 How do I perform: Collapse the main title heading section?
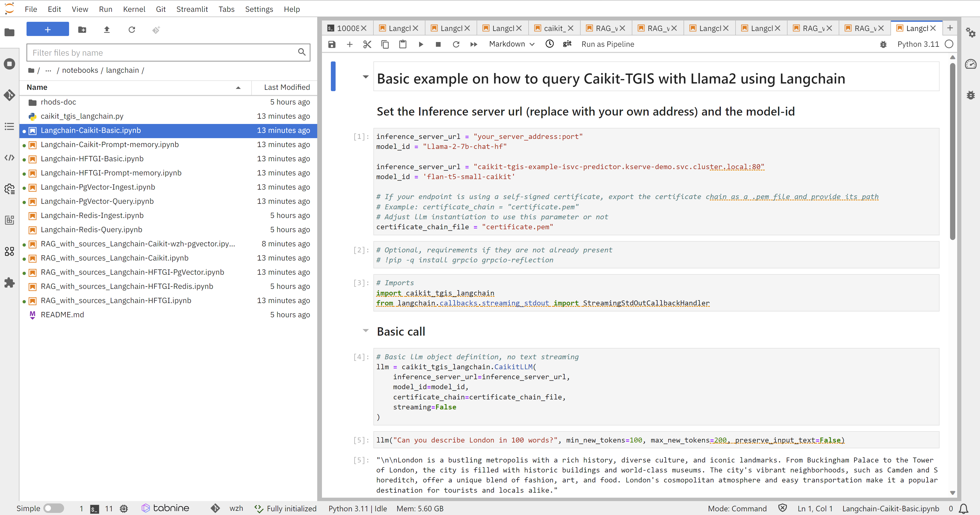point(366,77)
